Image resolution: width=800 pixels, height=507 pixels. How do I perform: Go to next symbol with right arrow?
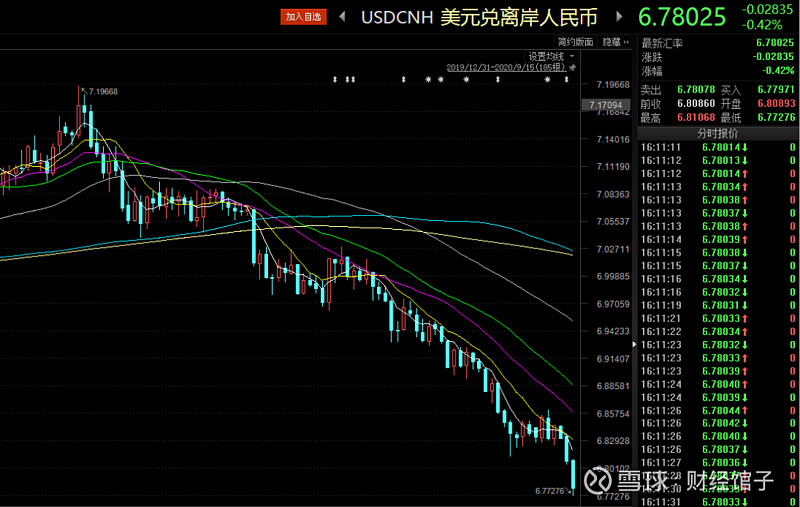[619, 17]
